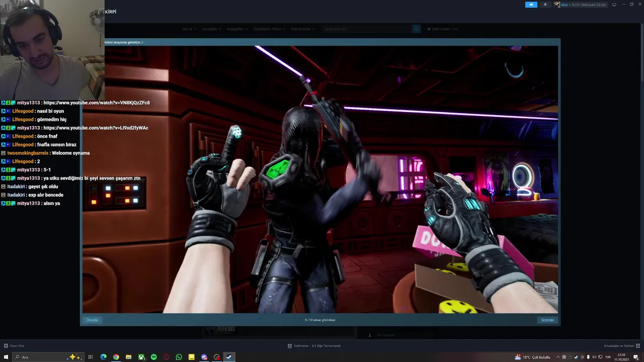644x362 pixels.
Task: Click the game screenshot image
Action: pos(320,179)
